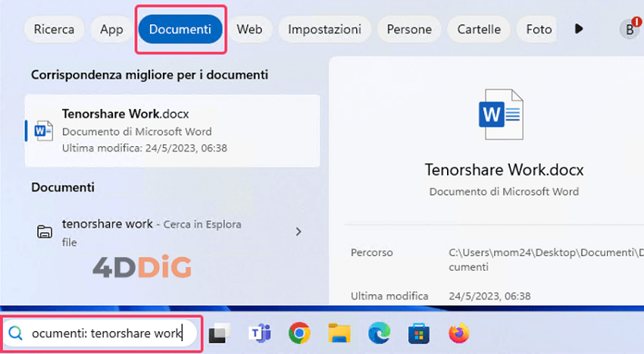Open Microsoft Store from the taskbar
This screenshot has height=354, width=644.
(418, 334)
